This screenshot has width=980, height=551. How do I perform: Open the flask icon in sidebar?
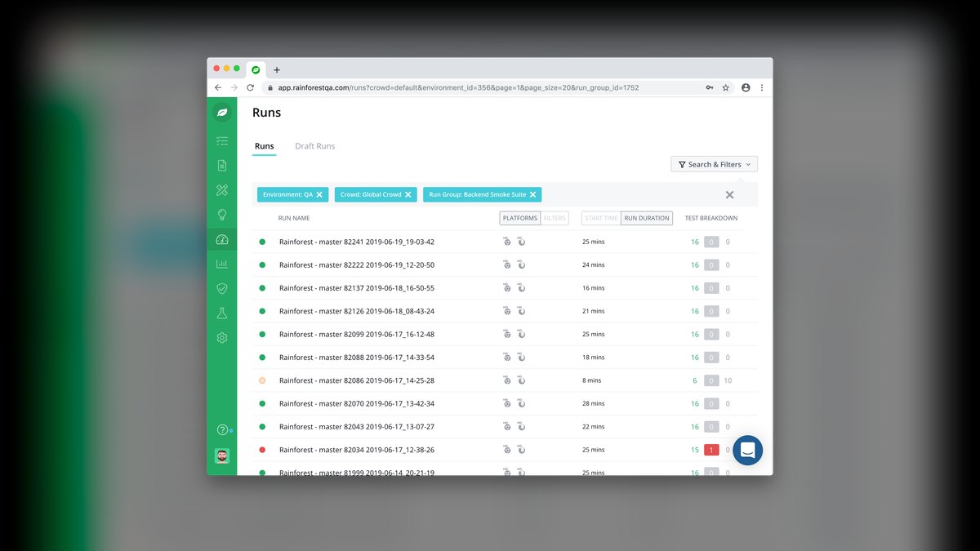pyautogui.click(x=221, y=313)
